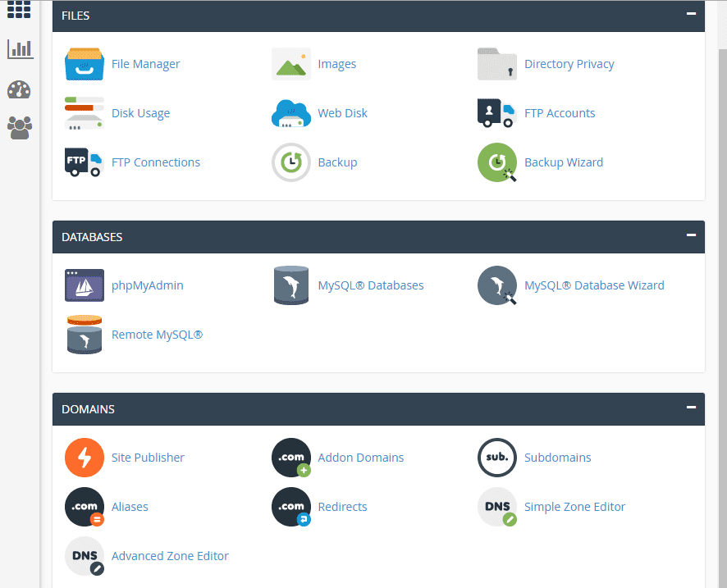This screenshot has width=727, height=588.
Task: Open the Backup Wizard
Action: 564,162
